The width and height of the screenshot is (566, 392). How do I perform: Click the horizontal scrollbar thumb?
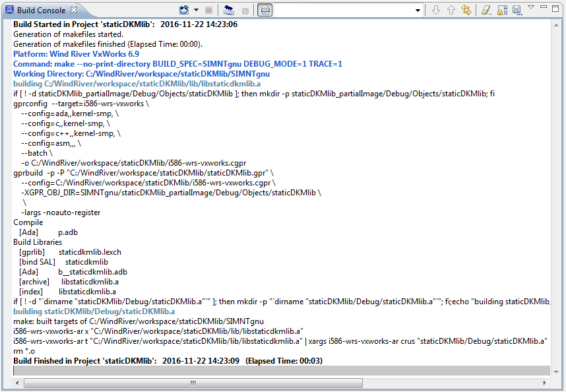tap(193, 383)
